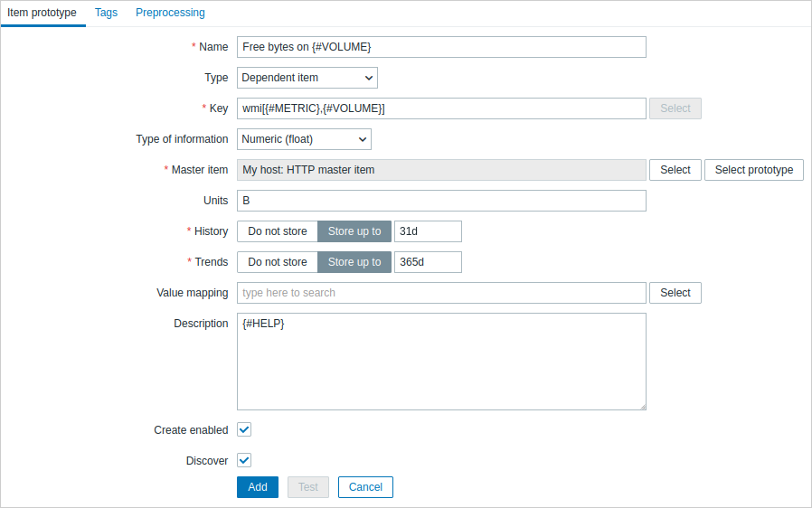The width and height of the screenshot is (812, 508).
Task: Click the Cancel button
Action: (x=365, y=487)
